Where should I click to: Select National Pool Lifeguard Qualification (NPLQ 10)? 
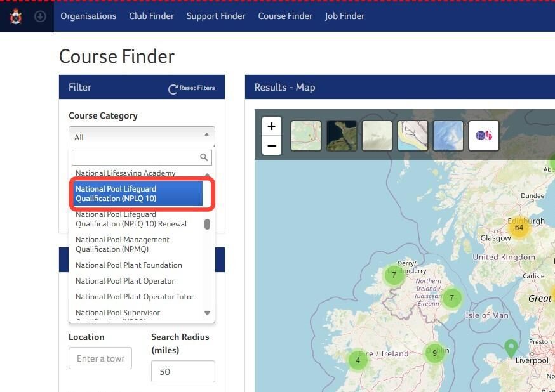coord(137,193)
